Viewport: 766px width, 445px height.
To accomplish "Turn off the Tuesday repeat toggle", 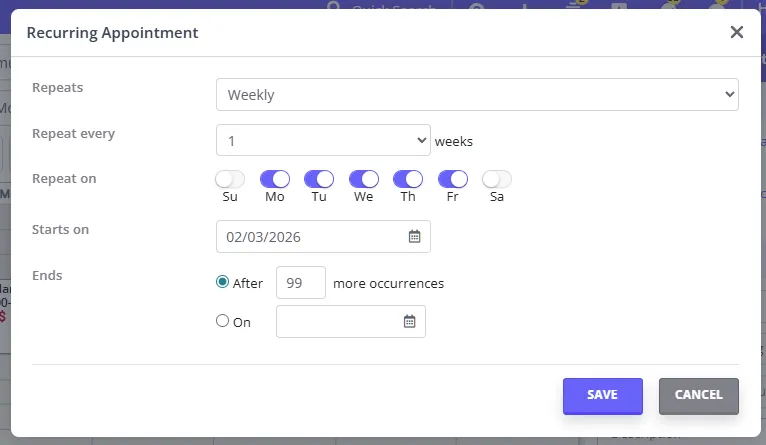I will [x=319, y=179].
